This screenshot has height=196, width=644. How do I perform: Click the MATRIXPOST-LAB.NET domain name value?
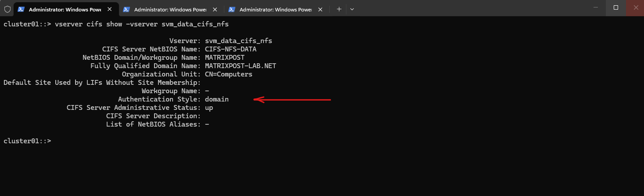[x=241, y=66]
